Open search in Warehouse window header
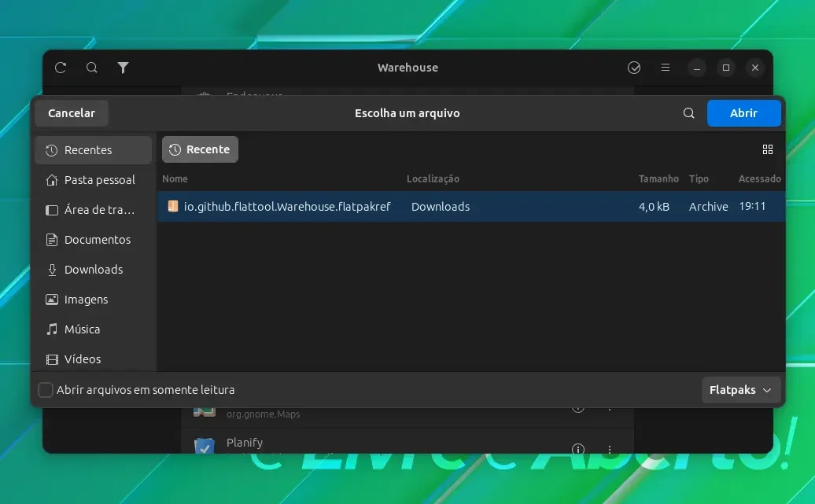Viewport: 815px width, 504px height. 91,68
